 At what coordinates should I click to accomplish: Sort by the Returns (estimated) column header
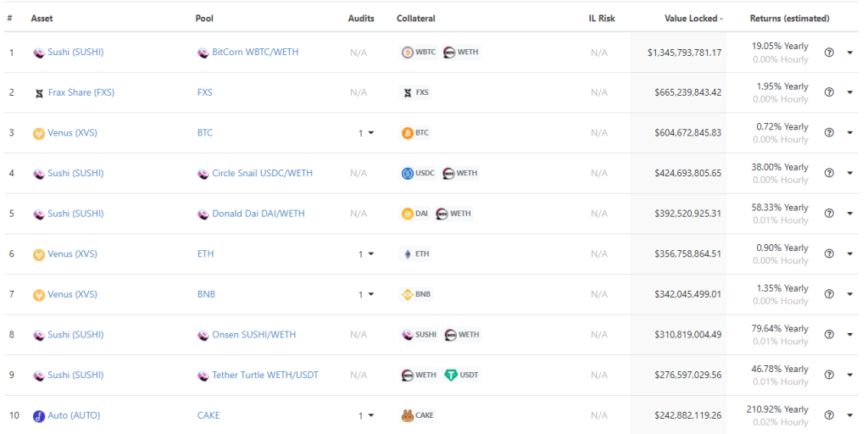pos(789,19)
